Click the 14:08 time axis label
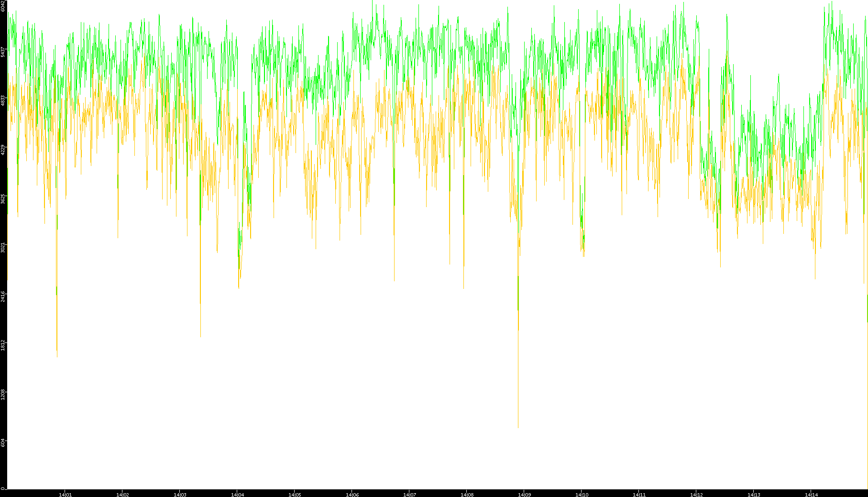 coord(467,495)
